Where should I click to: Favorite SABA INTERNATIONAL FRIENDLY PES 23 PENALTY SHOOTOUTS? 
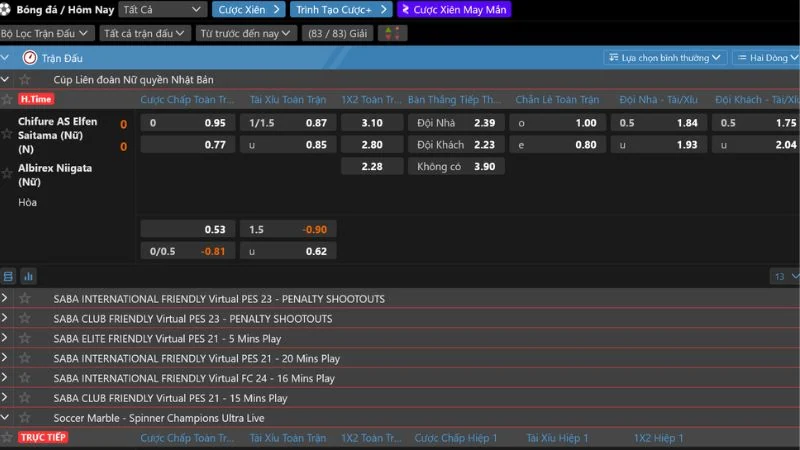(x=24, y=298)
